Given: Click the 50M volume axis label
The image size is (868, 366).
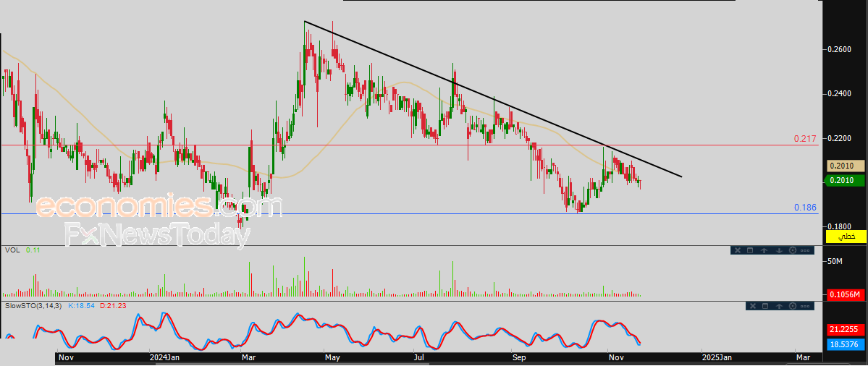Looking at the screenshot, I should pyautogui.click(x=835, y=261).
